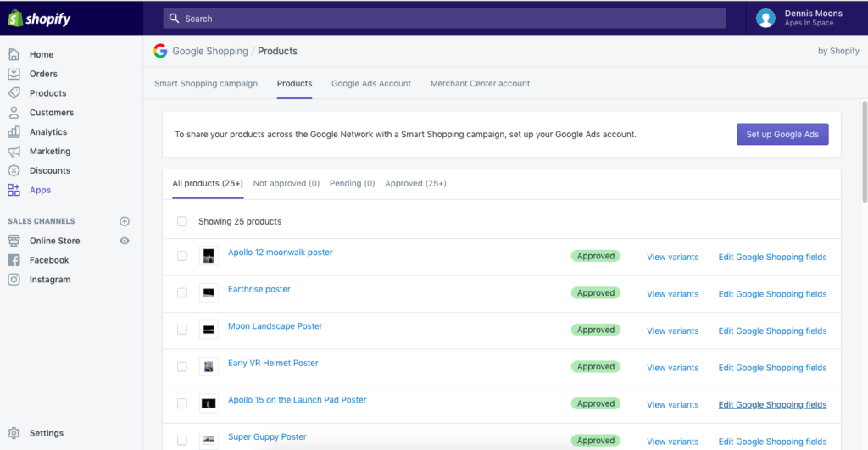Check Moon Landscape Poster checkbox
The image size is (868, 450).
point(181,330)
